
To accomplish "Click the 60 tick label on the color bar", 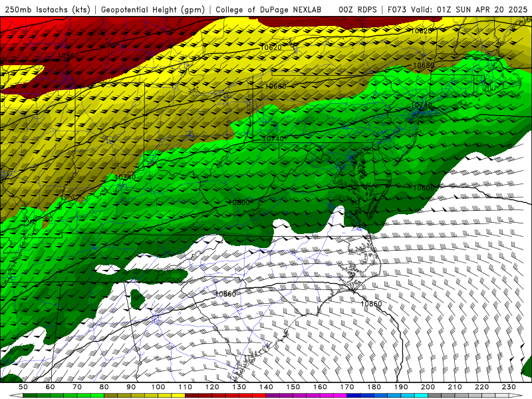I will coord(51,387).
